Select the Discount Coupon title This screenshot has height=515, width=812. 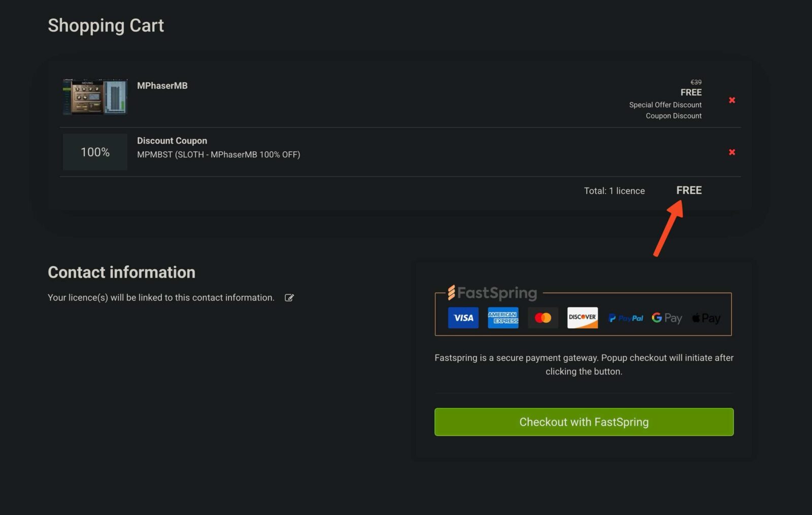coord(172,141)
